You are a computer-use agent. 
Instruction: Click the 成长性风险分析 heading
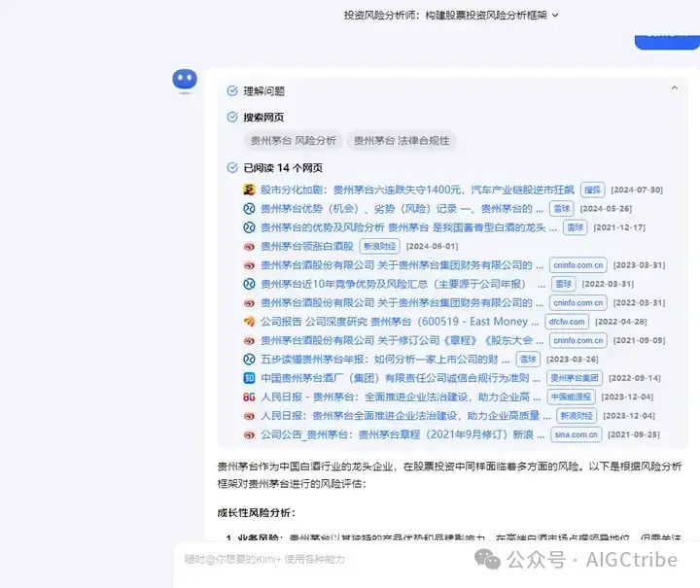click(257, 513)
